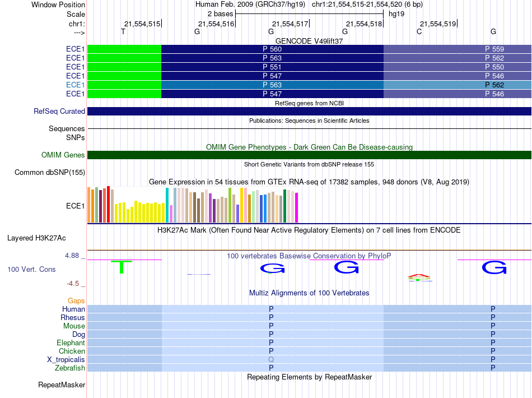The image size is (532, 398).
Task: Click the 100 vertebrates Basewise Conservation title
Action: [x=309, y=256]
